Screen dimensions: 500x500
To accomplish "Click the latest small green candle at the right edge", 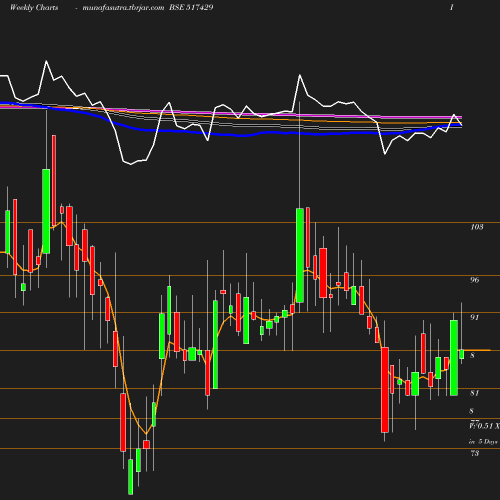I will [462, 354].
